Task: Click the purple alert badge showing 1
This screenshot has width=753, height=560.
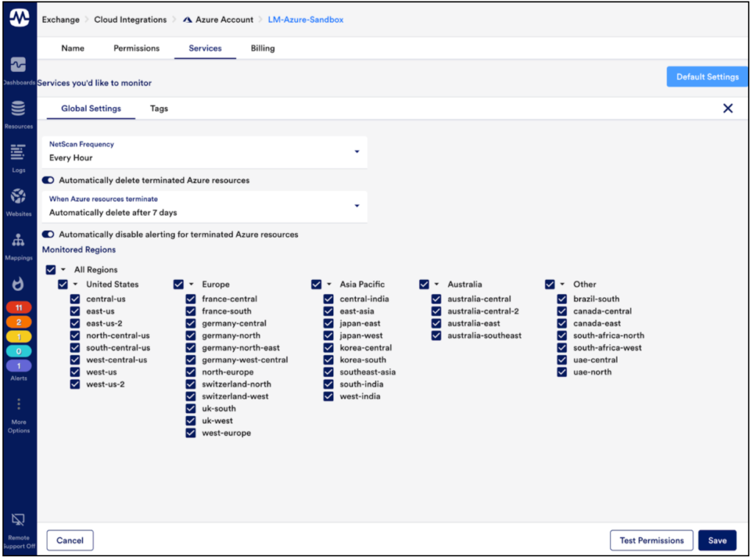Action: tap(18, 366)
